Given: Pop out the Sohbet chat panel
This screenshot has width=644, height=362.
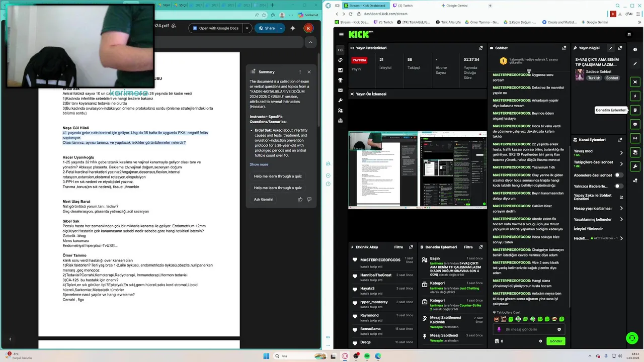Looking at the screenshot, I should (x=565, y=48).
